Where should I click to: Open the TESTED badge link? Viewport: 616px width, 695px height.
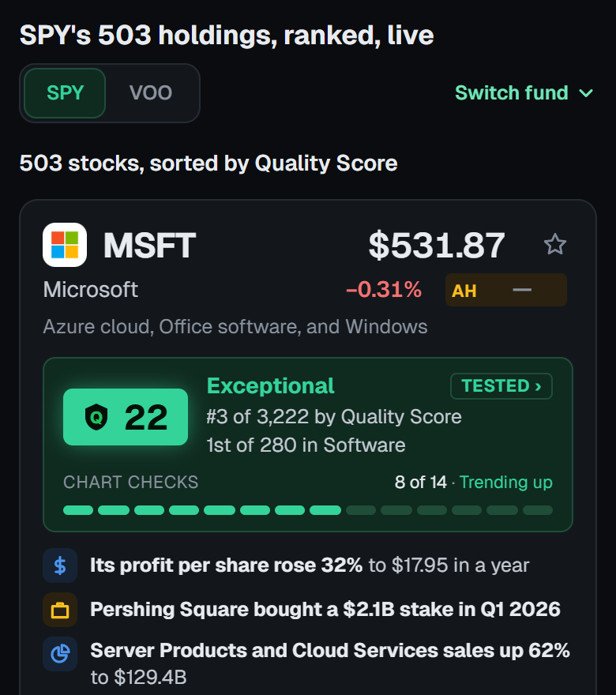[x=501, y=386]
